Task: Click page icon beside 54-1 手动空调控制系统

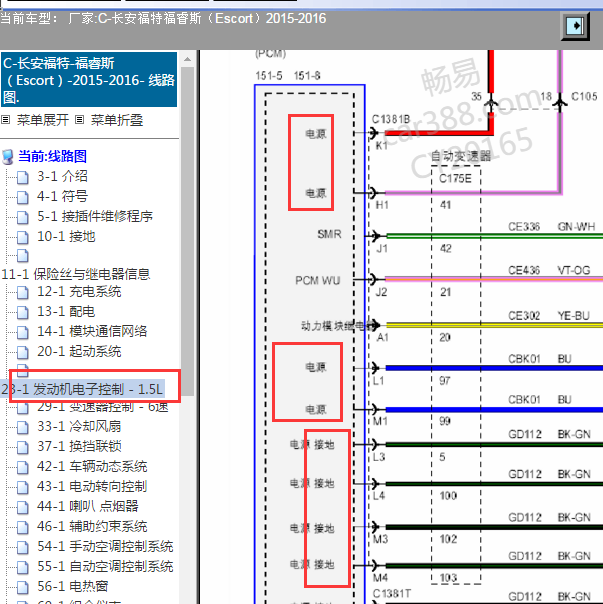Action: [x=23, y=548]
